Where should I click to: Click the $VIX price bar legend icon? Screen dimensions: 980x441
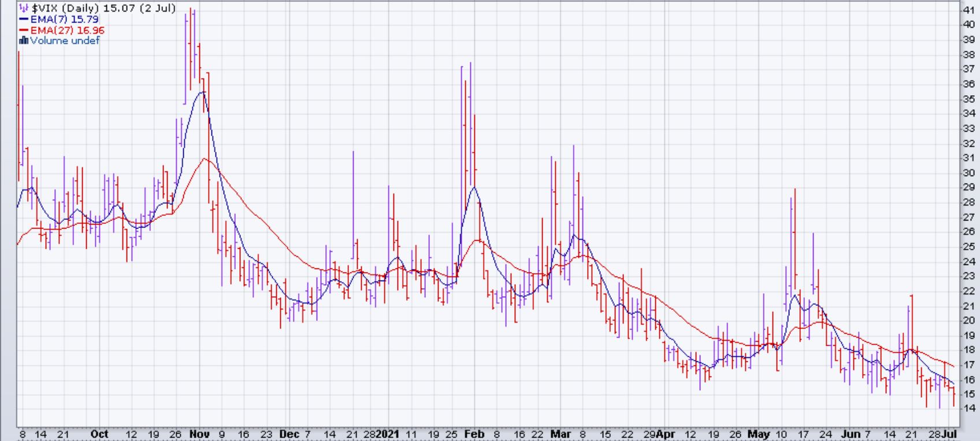click(24, 9)
